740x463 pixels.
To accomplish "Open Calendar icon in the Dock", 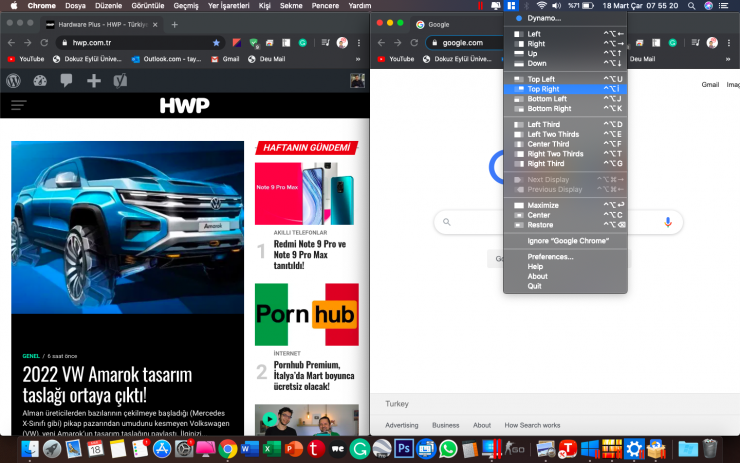I will pos(95,449).
